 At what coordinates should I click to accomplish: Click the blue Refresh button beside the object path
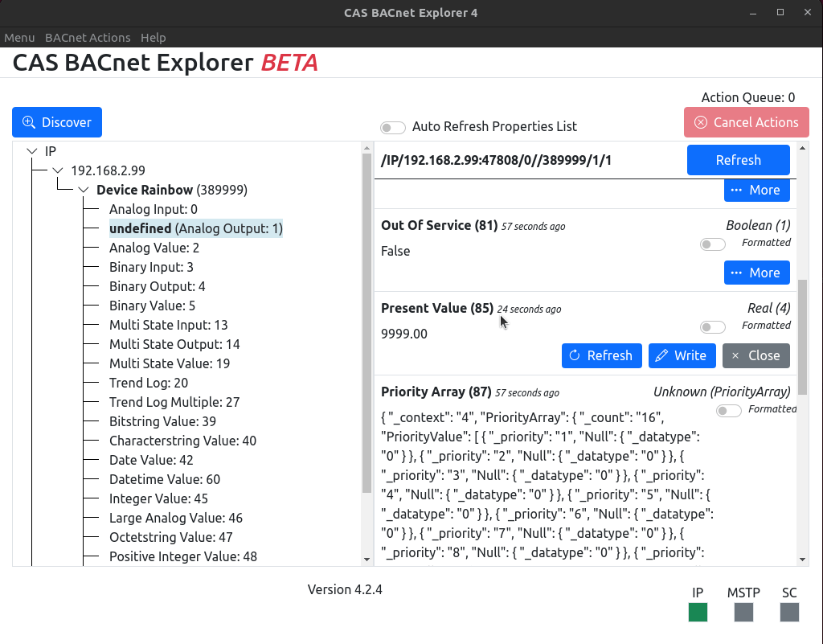click(x=738, y=160)
